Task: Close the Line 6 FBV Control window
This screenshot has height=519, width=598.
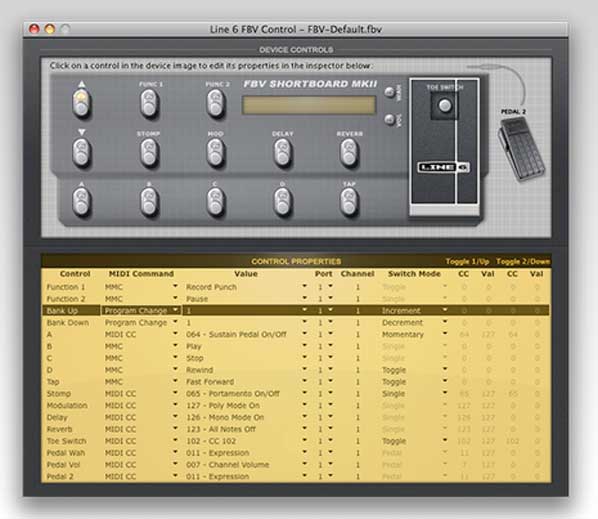Action: [34, 29]
